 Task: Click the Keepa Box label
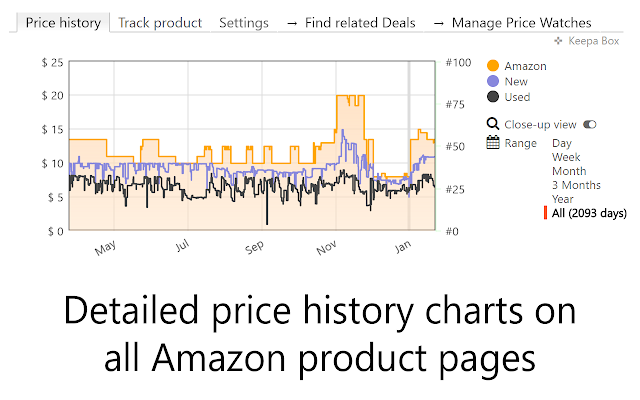point(593,41)
